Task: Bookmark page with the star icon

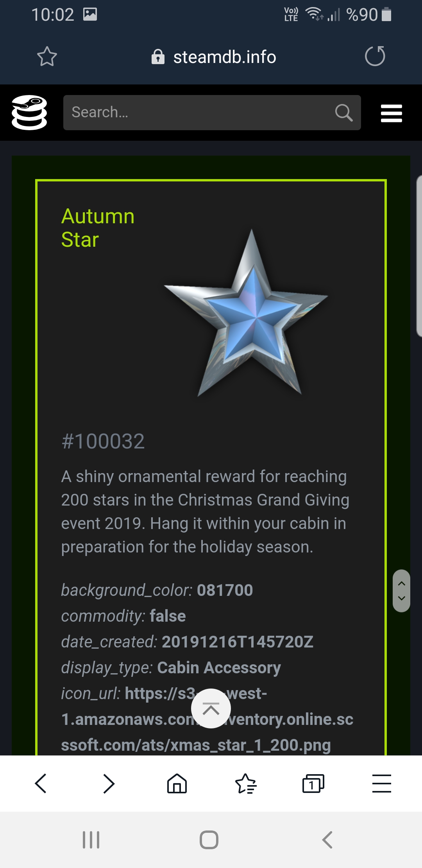Action: [47, 56]
